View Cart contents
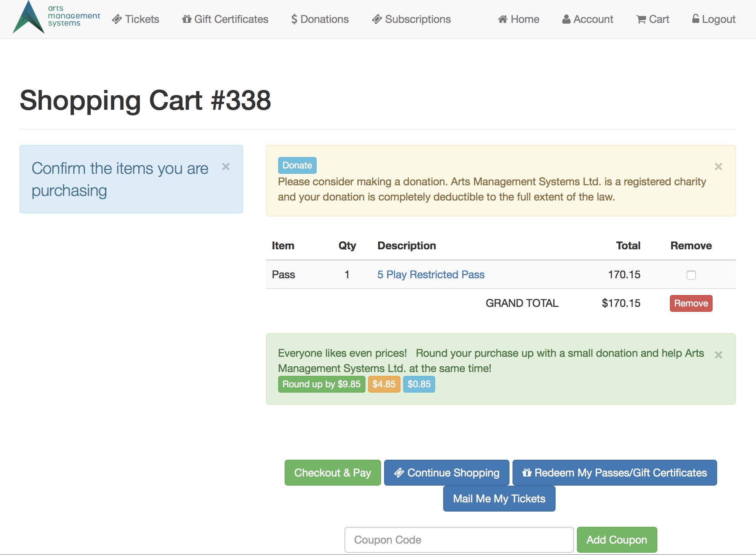Viewport: 756px width, 555px height. pos(653,19)
